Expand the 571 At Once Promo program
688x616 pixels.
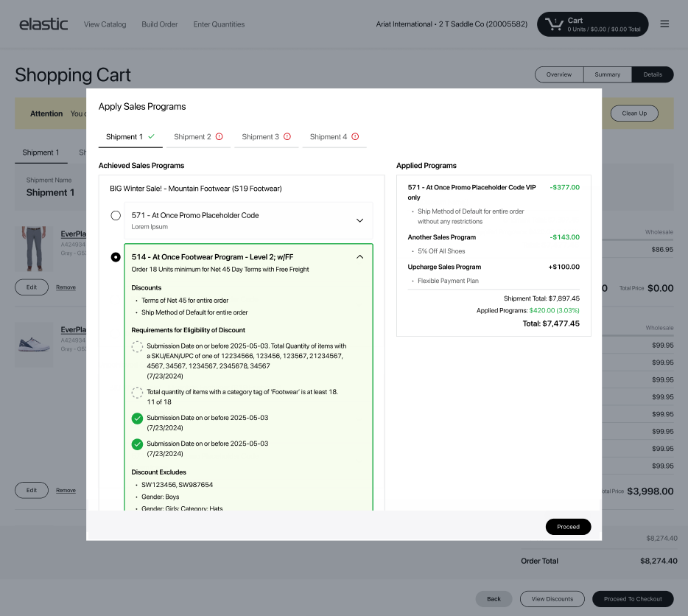point(359,220)
